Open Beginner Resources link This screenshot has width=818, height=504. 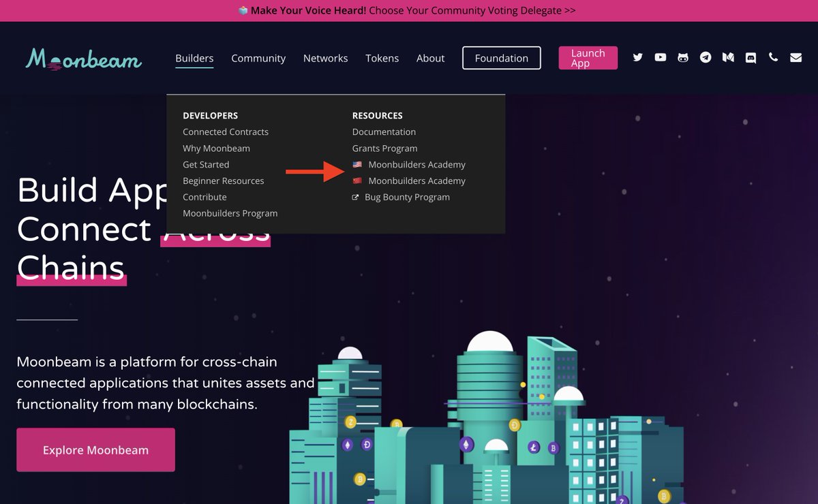click(x=224, y=181)
